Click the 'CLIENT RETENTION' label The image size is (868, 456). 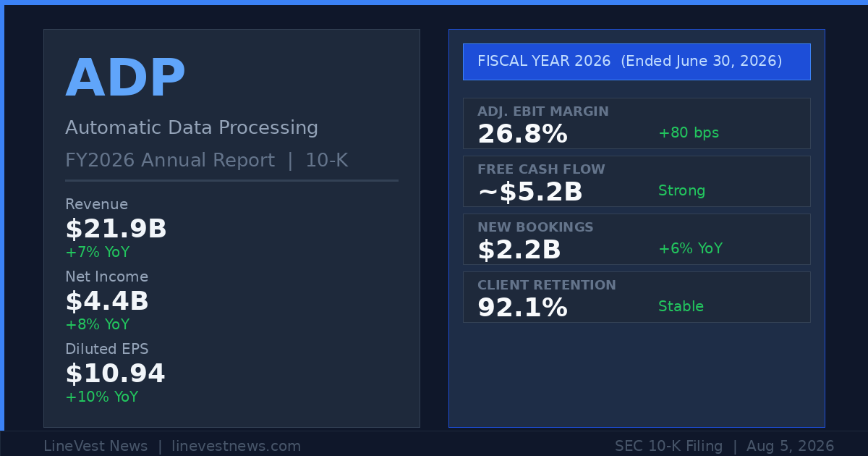click(546, 285)
